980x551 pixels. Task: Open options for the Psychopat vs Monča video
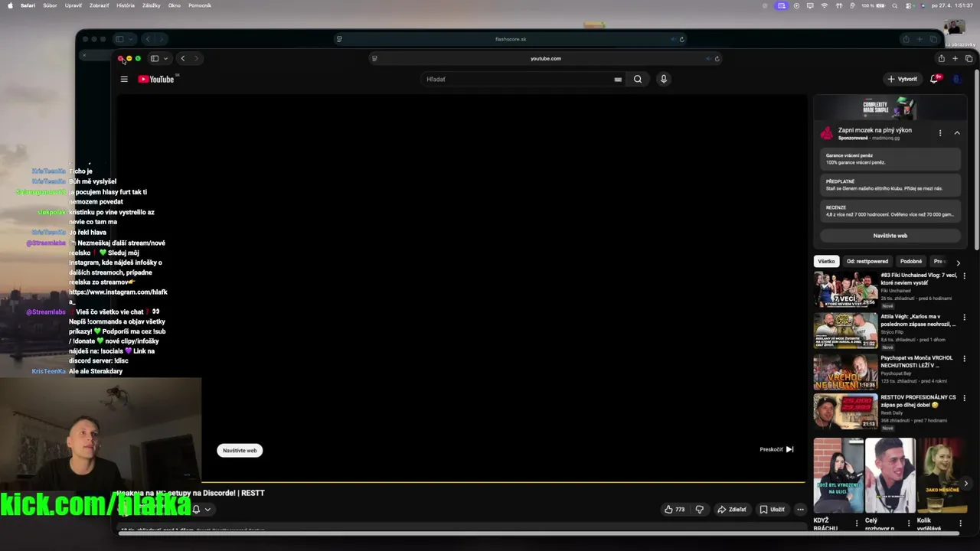coord(964,359)
